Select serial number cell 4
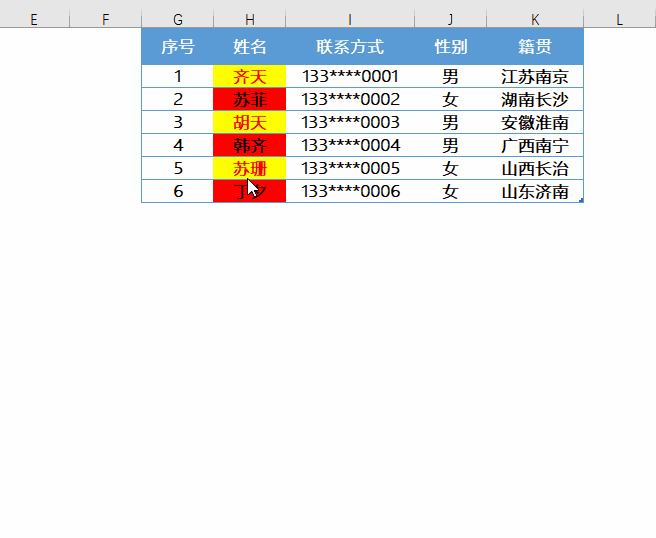 [177, 145]
